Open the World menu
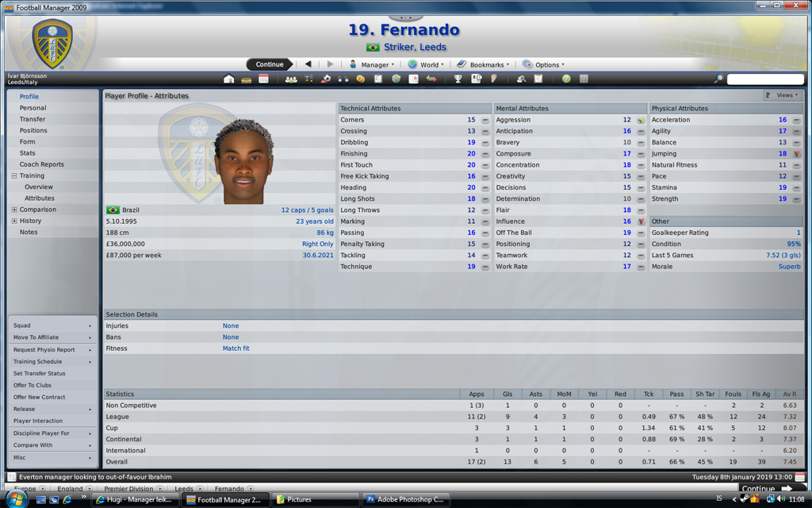Screen dimensions: 812x508 coord(426,65)
